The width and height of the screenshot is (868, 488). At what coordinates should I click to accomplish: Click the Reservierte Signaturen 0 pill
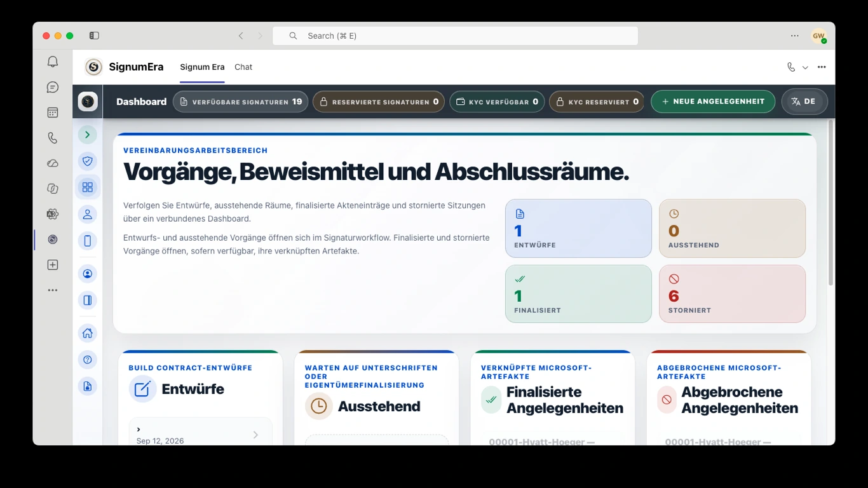[x=379, y=102]
